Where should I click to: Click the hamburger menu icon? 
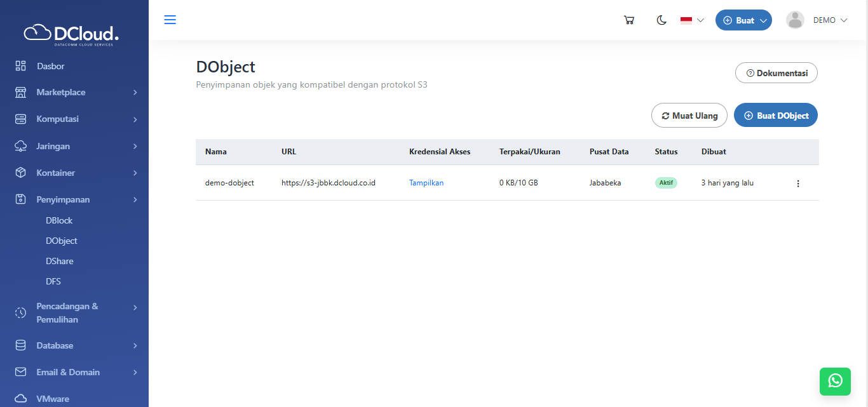tap(170, 20)
